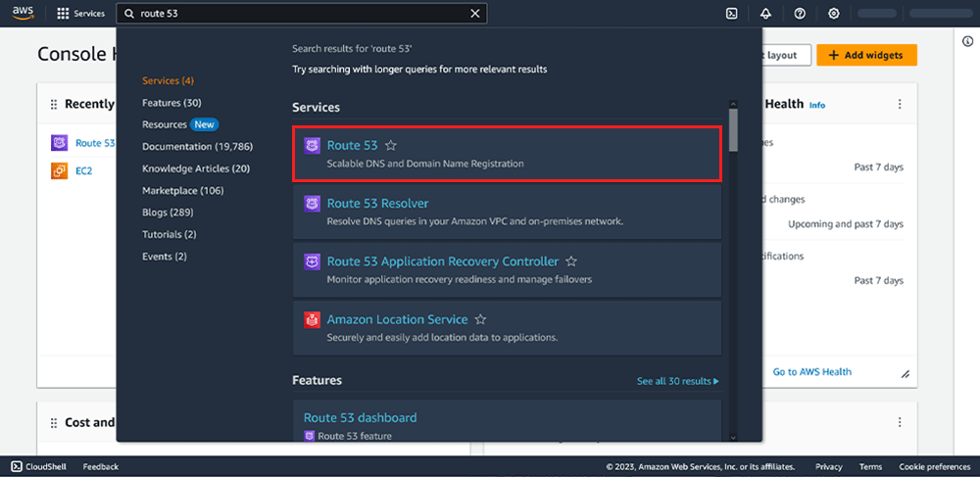Open EC2 in Recently visited
This screenshot has width=980, height=477.
click(x=83, y=170)
